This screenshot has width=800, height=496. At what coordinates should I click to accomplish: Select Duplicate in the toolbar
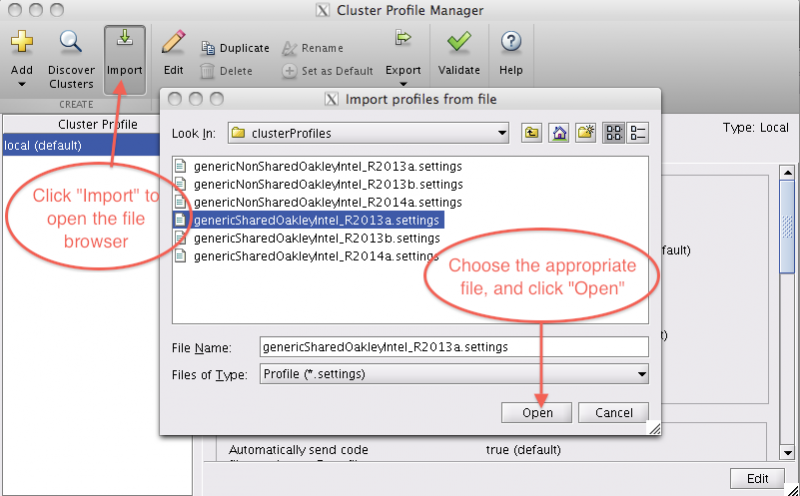[x=235, y=48]
